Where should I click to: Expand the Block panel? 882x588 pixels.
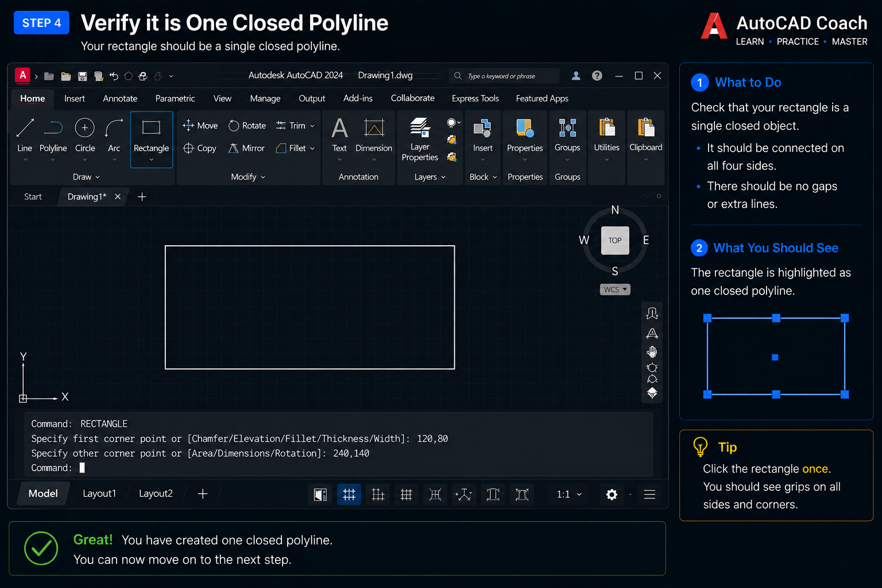click(483, 177)
